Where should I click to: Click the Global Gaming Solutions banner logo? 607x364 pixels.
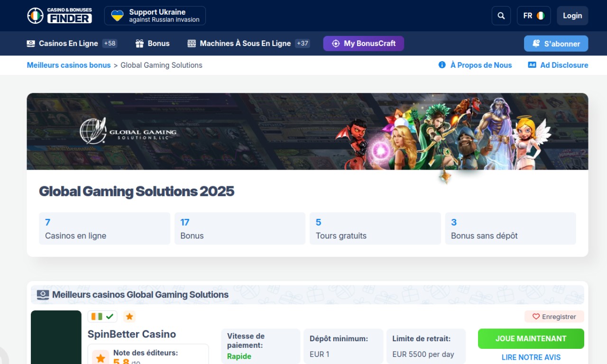pos(128,131)
